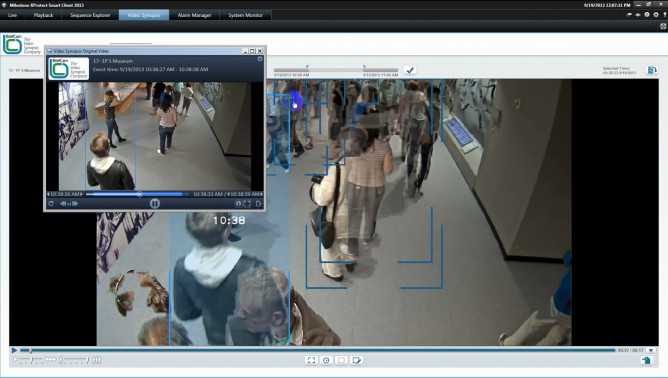This screenshot has width=668, height=378.
Task: Click the 10:38 timestamp over the video
Action: pyautogui.click(x=229, y=220)
